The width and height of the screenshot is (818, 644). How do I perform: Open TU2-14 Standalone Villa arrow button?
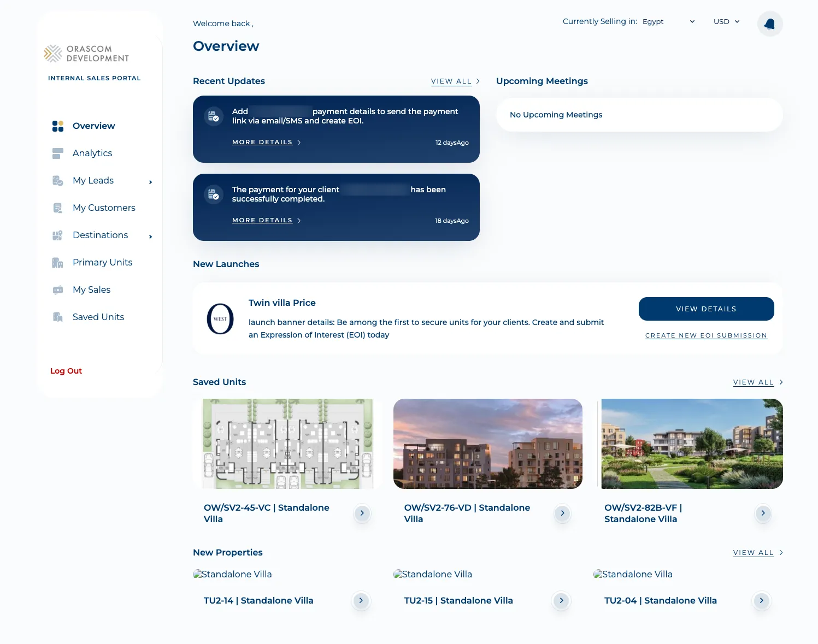(361, 600)
